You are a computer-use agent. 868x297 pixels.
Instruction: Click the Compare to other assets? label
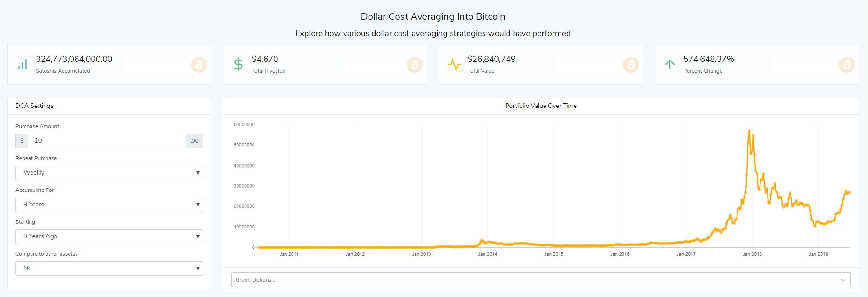tap(46, 254)
